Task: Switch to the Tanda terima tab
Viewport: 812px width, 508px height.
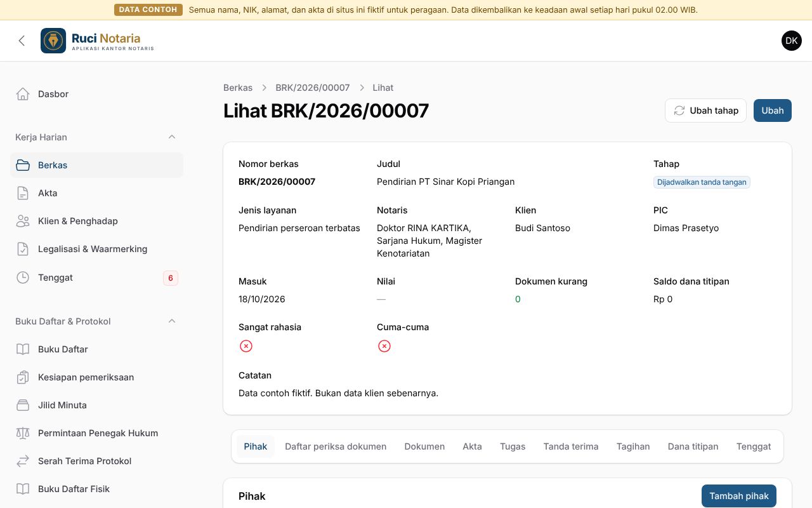Action: tap(571, 446)
